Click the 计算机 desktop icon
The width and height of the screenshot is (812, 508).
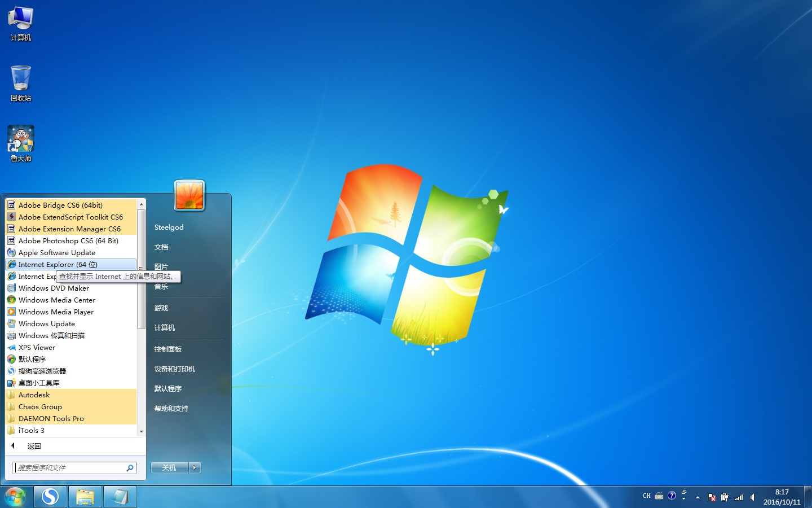[21, 24]
